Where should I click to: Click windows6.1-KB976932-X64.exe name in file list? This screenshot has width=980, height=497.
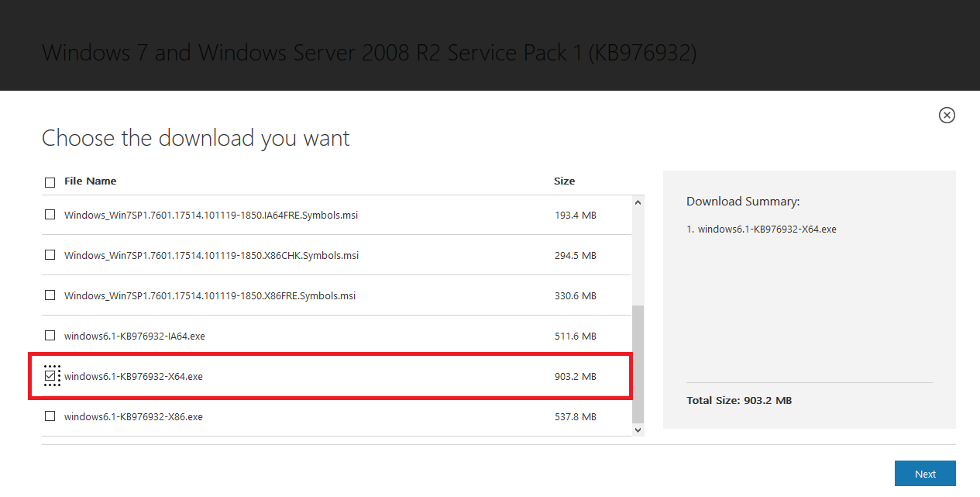(x=133, y=376)
